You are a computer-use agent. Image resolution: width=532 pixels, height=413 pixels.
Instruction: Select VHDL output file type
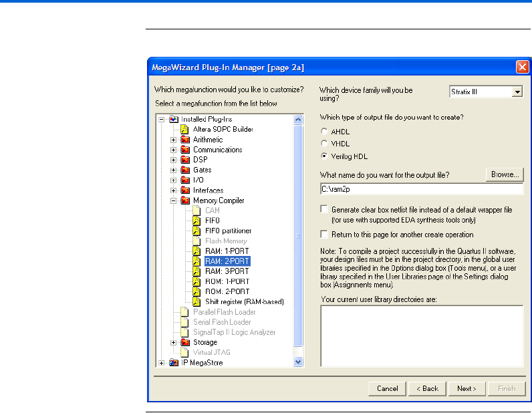(324, 144)
